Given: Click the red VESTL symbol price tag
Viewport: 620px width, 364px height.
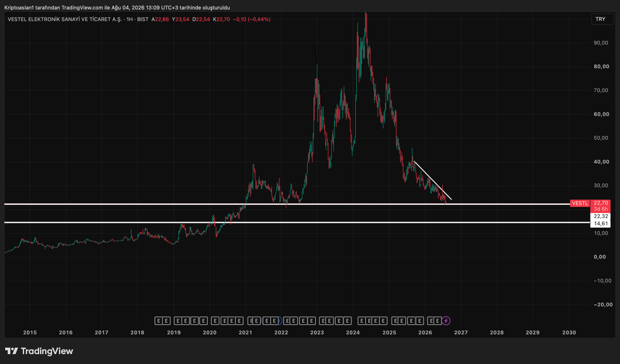Looking at the screenshot, I should click(x=579, y=203).
